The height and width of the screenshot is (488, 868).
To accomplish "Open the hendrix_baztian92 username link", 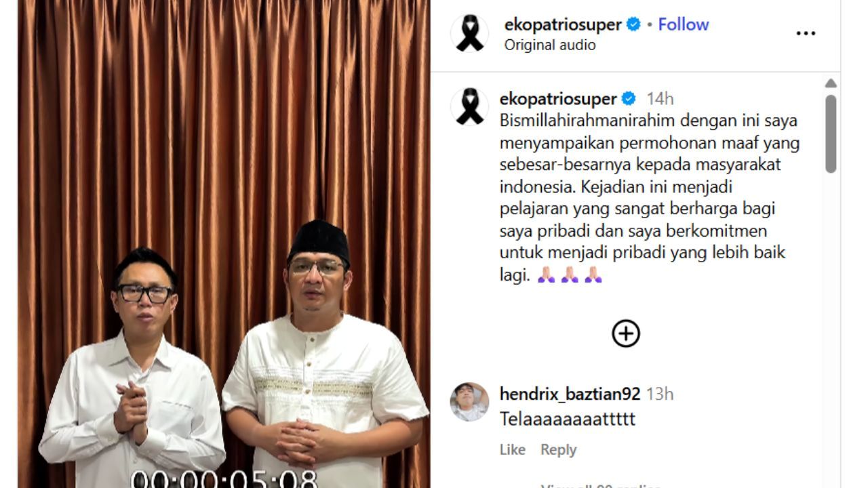I will click(x=570, y=394).
